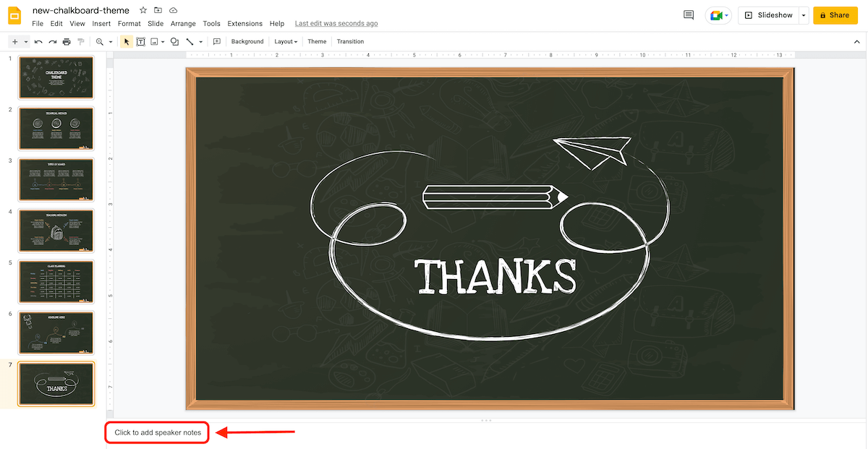868x449 pixels.
Task: Insert a text box
Action: coord(140,42)
